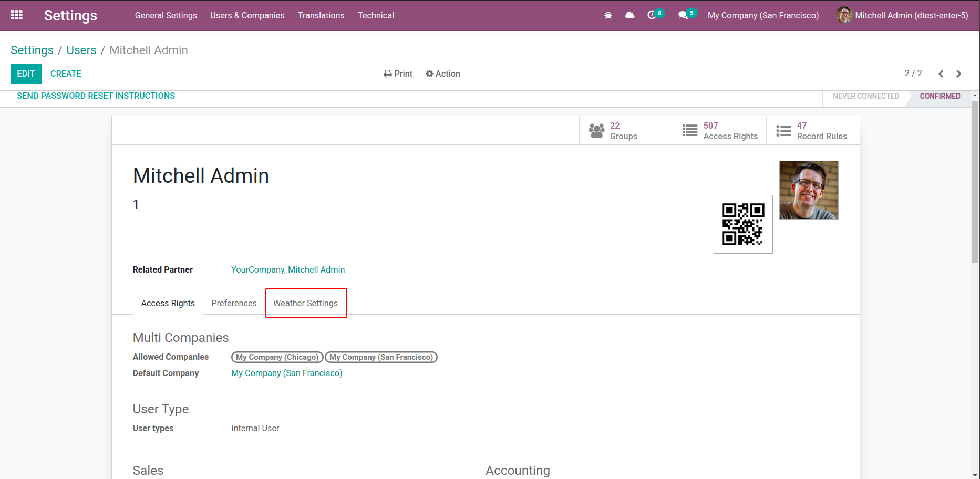Image resolution: width=980 pixels, height=479 pixels.
Task: Switch to Access Rights tab
Action: click(x=168, y=304)
